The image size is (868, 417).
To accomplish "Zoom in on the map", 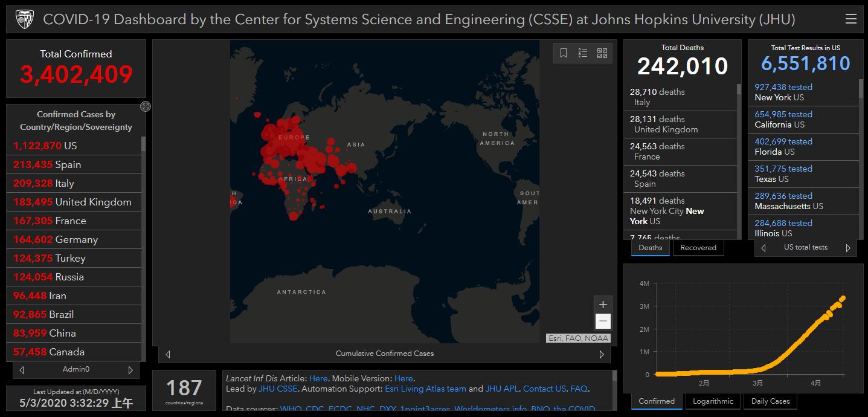I will [x=603, y=305].
